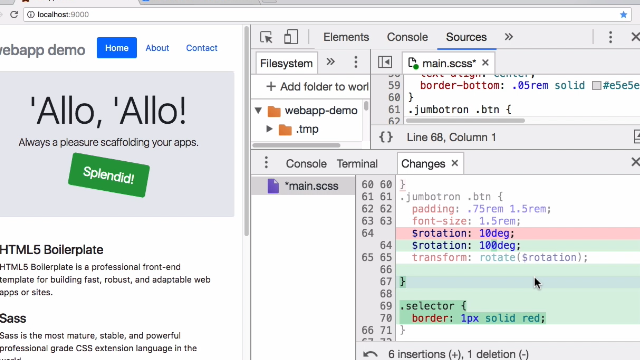The width and height of the screenshot is (640, 360).
Task: Toggle the navigator sidebar panel icon
Action: pos(385,62)
